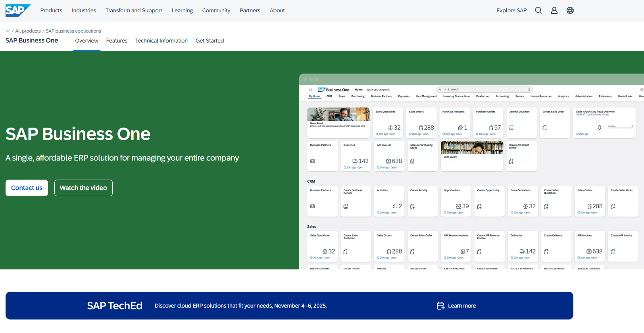The image size is (644, 333).
Task: Switch to the Features tab
Action: pos(117,41)
